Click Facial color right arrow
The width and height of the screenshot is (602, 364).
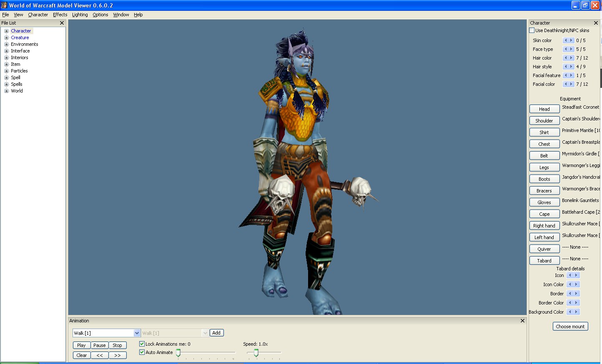point(571,84)
